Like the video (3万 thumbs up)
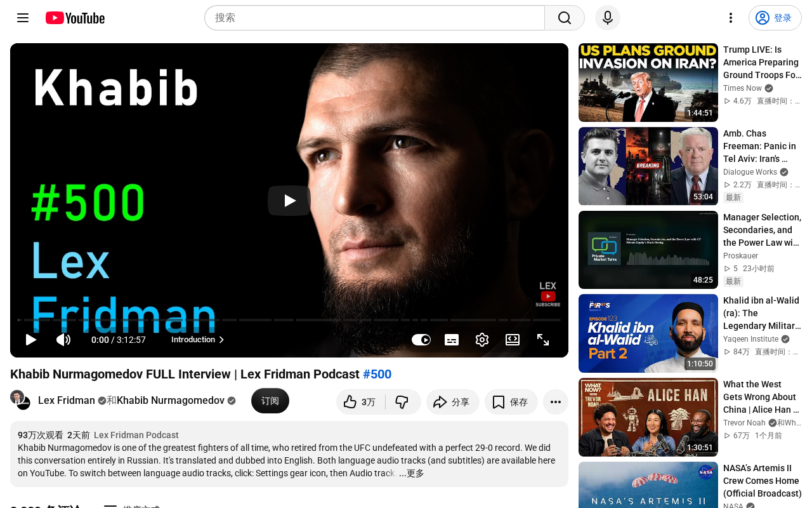812x508 pixels. point(360,402)
